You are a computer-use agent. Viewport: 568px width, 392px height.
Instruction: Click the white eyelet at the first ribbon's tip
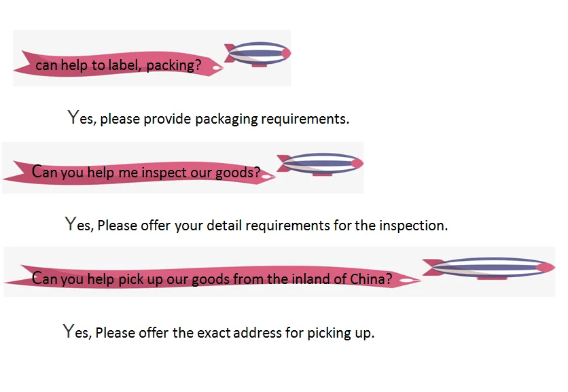pos(216,69)
